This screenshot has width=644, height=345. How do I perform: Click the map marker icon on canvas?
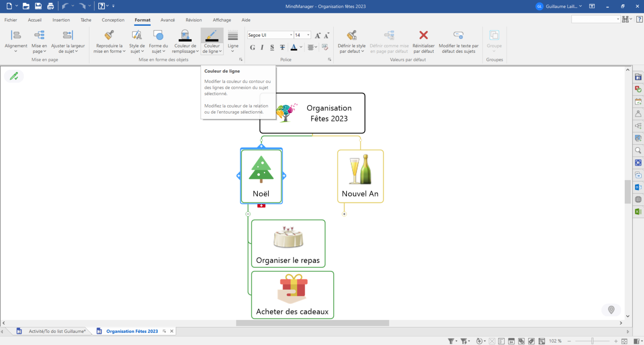click(611, 310)
